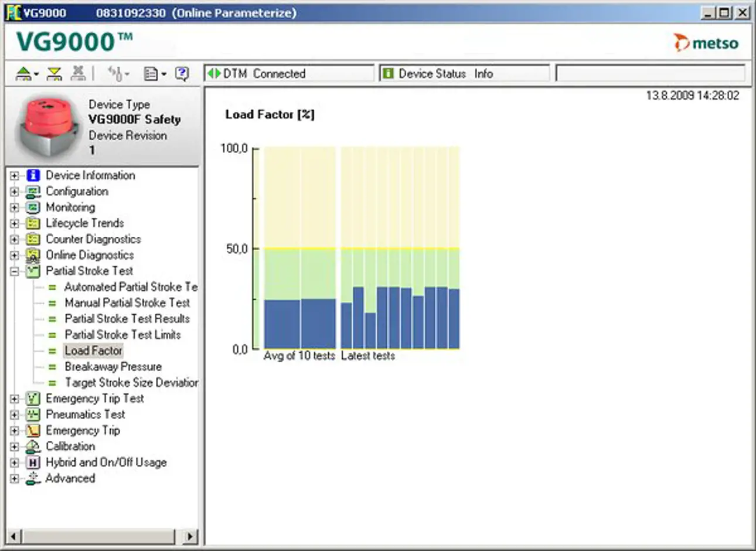Open Partial Stroke Test Limits
The image size is (756, 551).
coord(122,335)
